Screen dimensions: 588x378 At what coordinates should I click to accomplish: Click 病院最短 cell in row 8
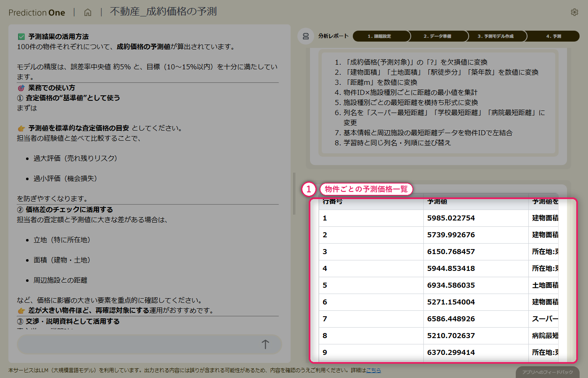pos(544,336)
